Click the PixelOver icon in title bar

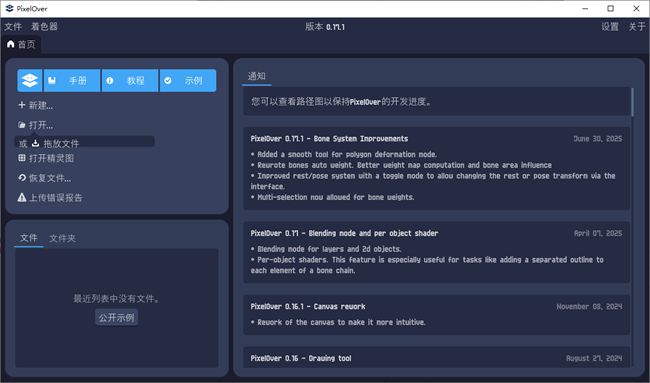[9, 8]
